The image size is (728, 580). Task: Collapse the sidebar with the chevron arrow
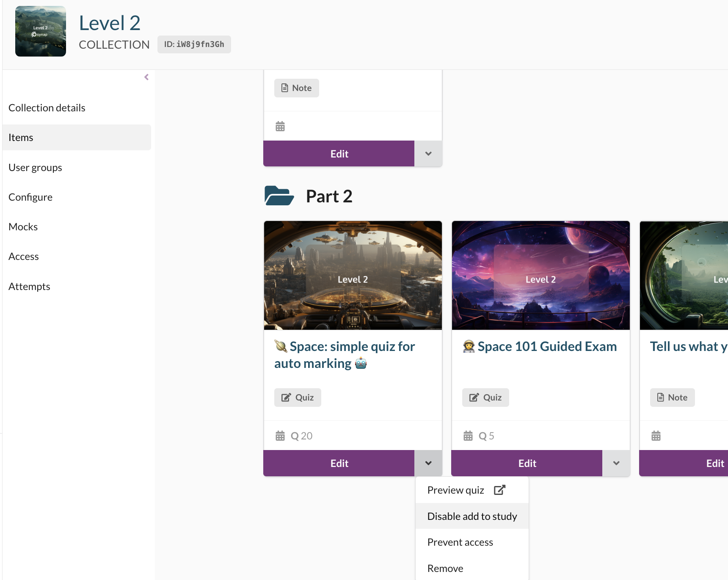coord(146,77)
